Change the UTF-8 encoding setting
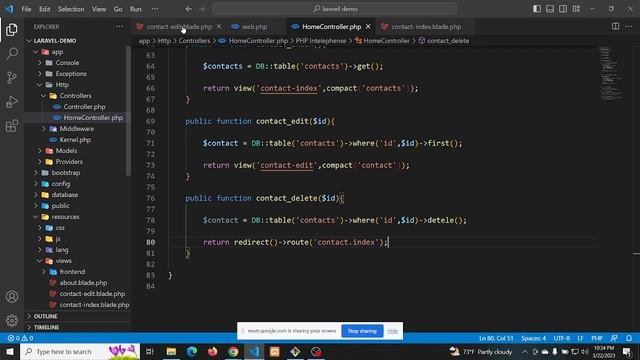This screenshot has width=640, height=360. tap(562, 338)
